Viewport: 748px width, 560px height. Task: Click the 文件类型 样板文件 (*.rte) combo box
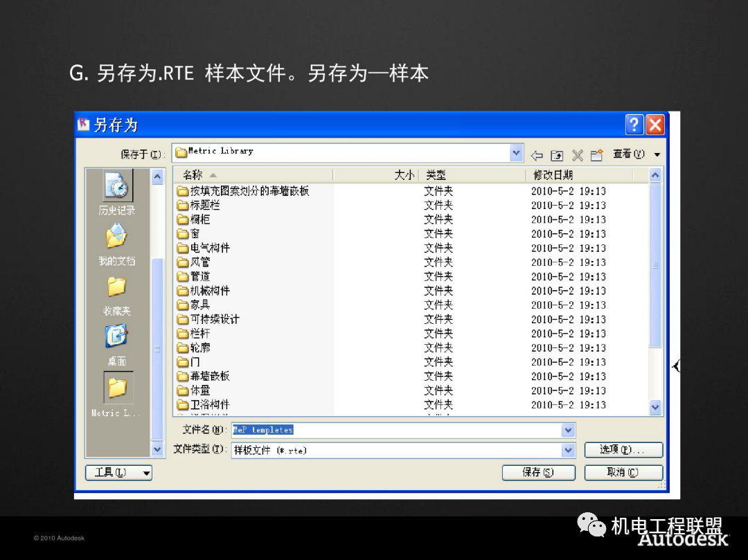(403, 450)
